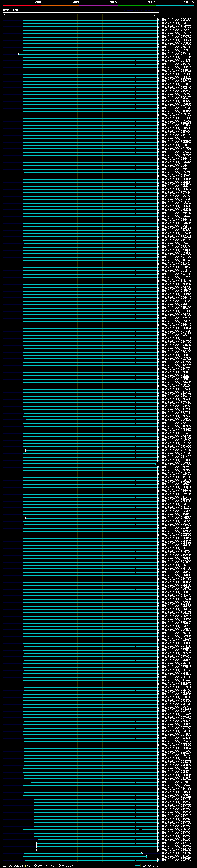Select the UniRef100_P12469 label
This screenshot has height=868, width=197.
point(177,440)
